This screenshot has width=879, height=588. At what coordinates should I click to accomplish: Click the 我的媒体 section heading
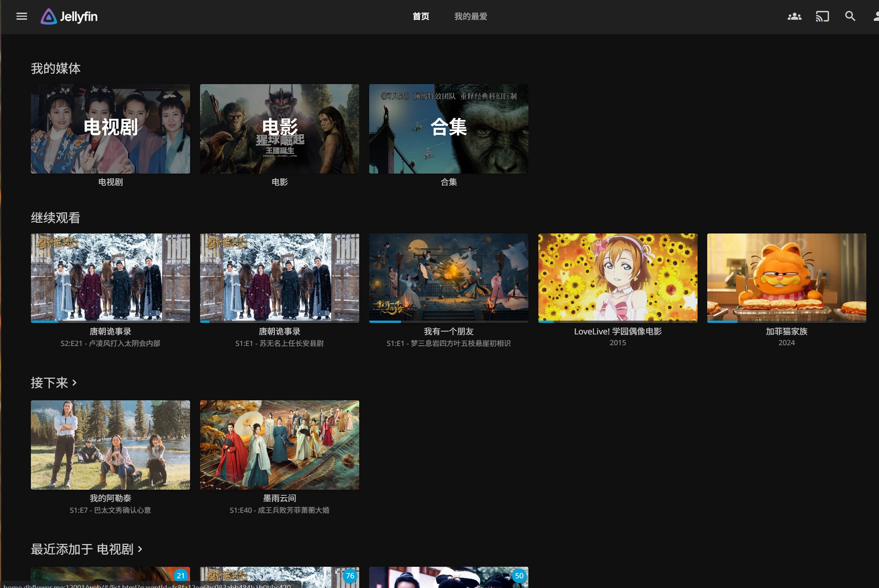click(56, 68)
